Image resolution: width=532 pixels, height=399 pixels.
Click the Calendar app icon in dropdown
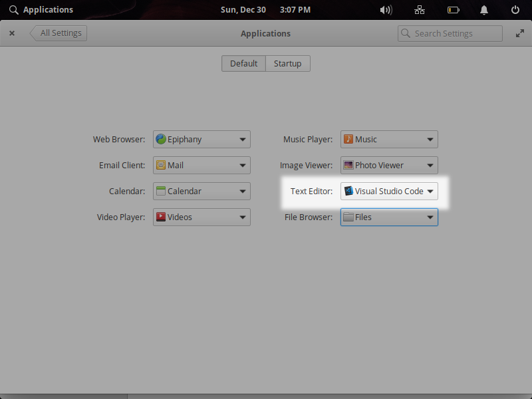click(161, 191)
